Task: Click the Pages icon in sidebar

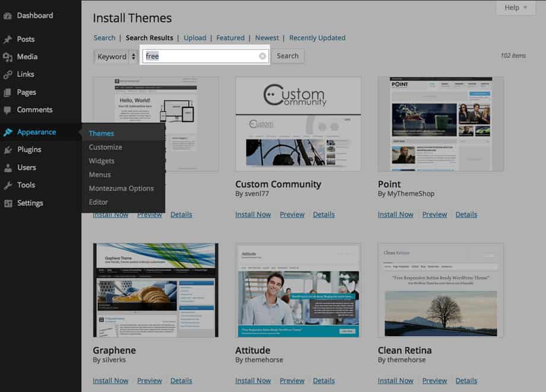Action: tap(8, 93)
